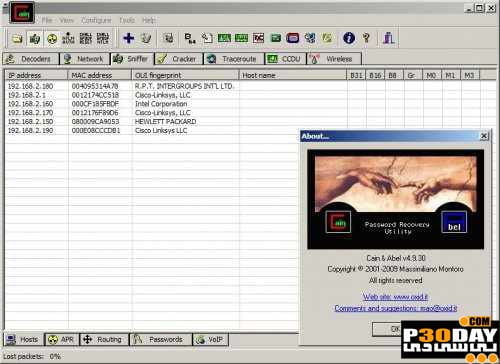Switch to the Wireless tab
This screenshot has height=364, width=500.
334,59
